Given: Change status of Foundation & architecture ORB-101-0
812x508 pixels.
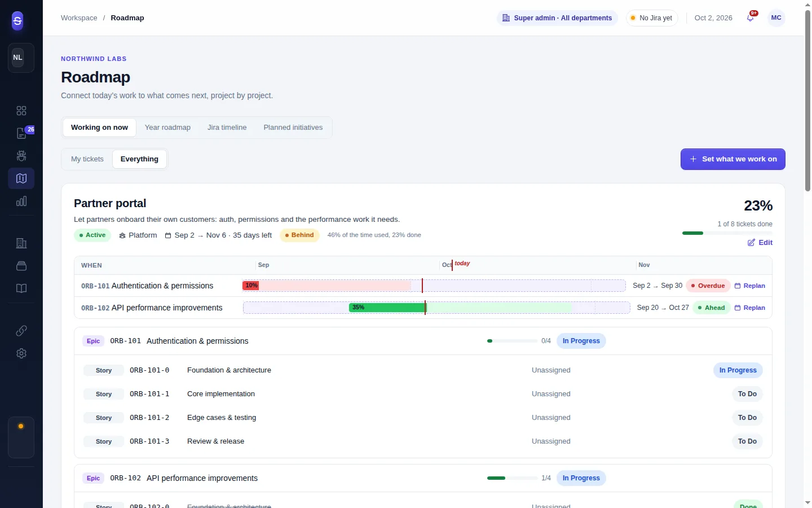Looking at the screenshot, I should (738, 370).
